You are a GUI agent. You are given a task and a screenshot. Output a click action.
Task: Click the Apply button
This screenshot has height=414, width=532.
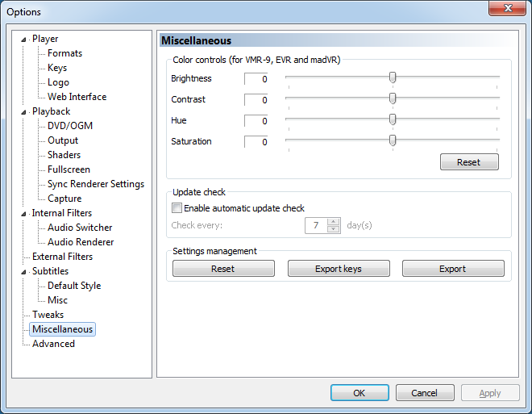[490, 393]
